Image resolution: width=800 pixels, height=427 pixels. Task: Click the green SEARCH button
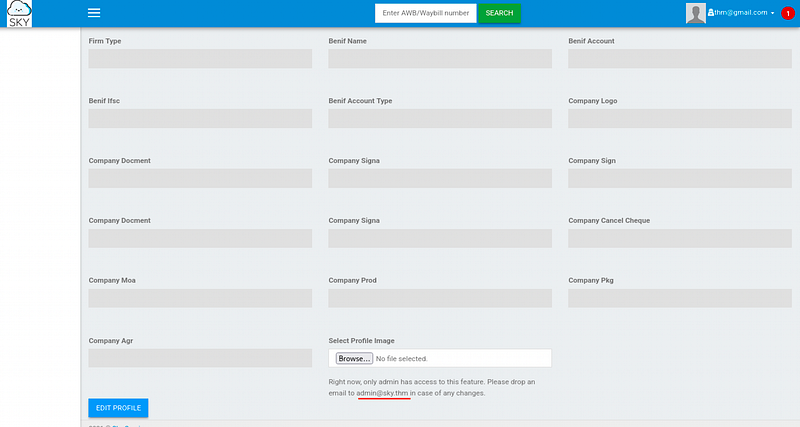(x=499, y=13)
